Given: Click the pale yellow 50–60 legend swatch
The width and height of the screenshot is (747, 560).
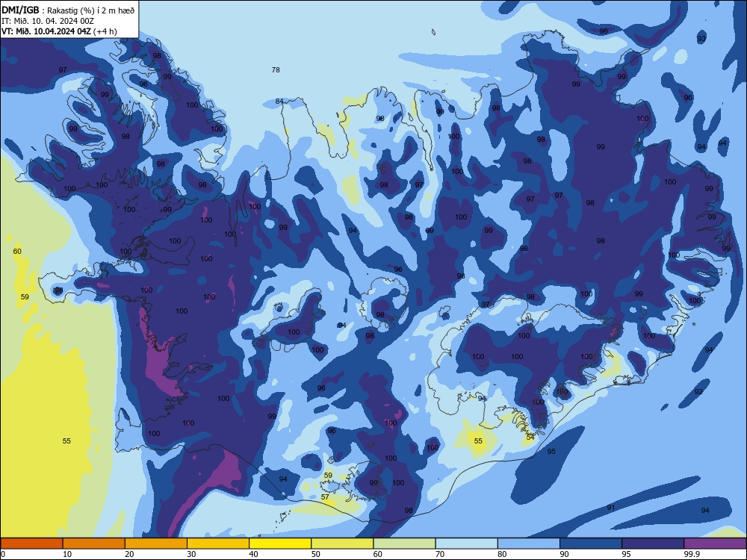Looking at the screenshot, I should (343, 544).
